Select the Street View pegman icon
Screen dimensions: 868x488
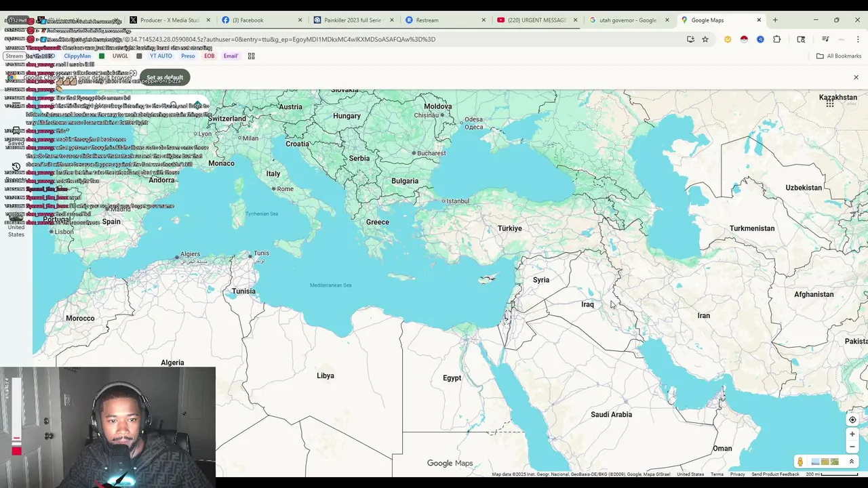point(800,462)
